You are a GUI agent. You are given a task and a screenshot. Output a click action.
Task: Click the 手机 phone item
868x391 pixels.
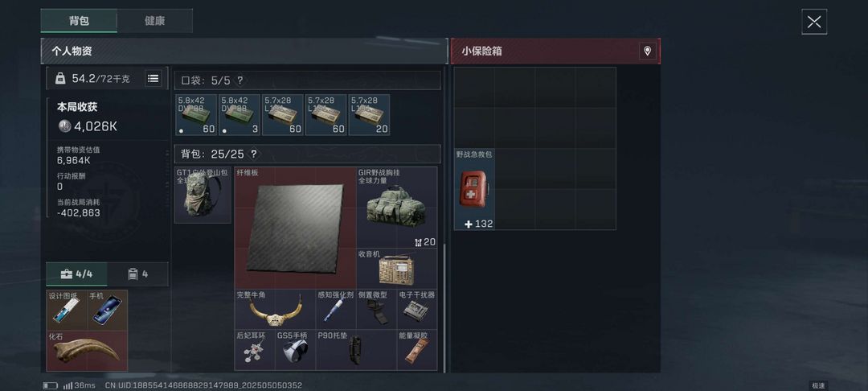click(108, 310)
